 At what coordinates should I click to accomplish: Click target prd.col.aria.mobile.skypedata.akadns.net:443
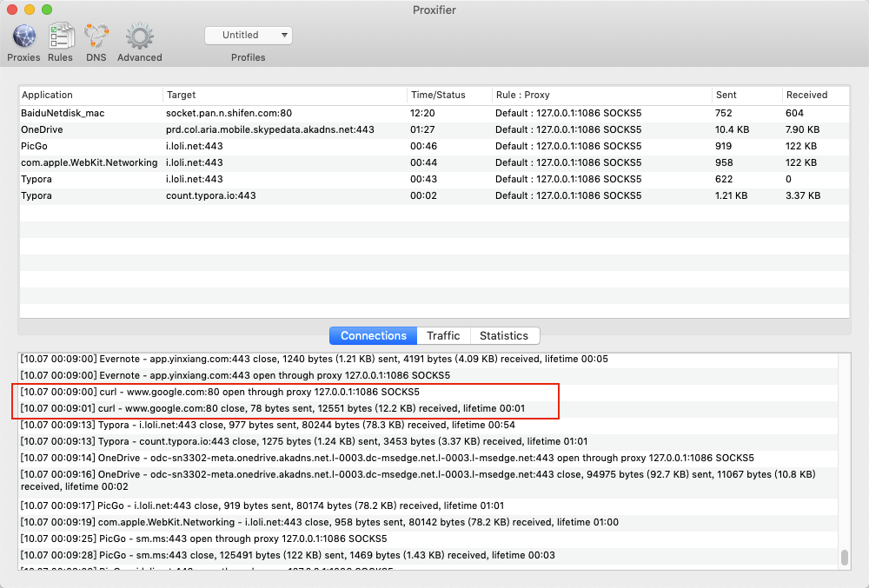point(270,129)
